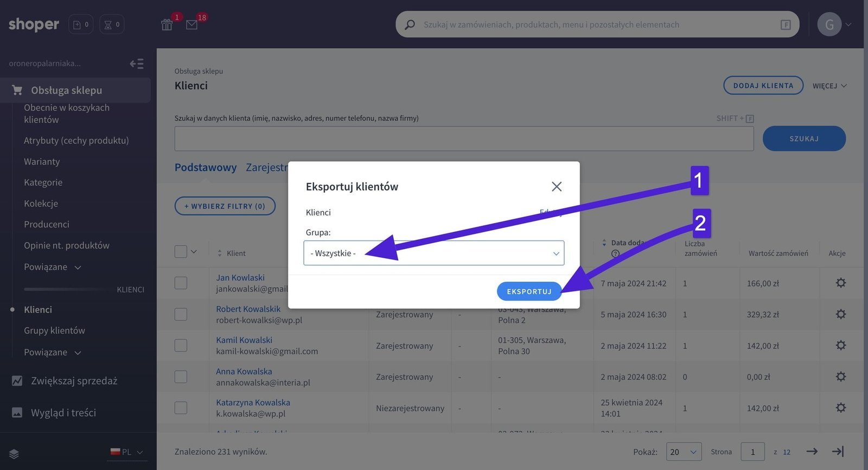Switch to the Podstawowy tab

click(205, 168)
